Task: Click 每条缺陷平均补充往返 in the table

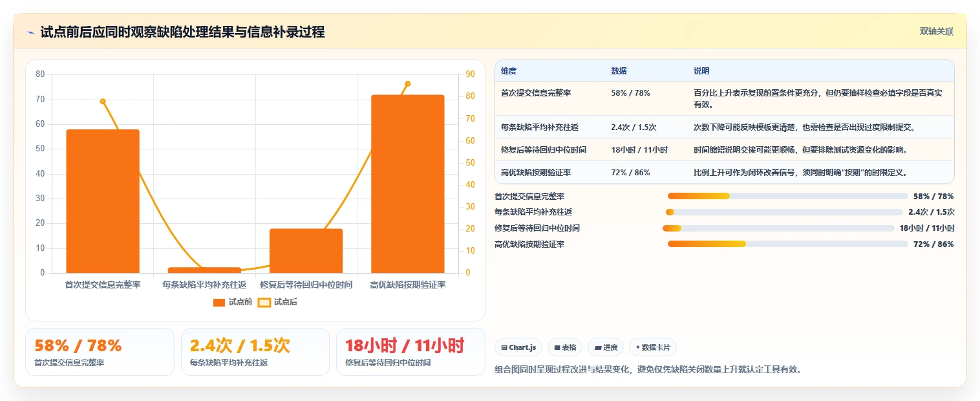Action: pyautogui.click(x=540, y=127)
